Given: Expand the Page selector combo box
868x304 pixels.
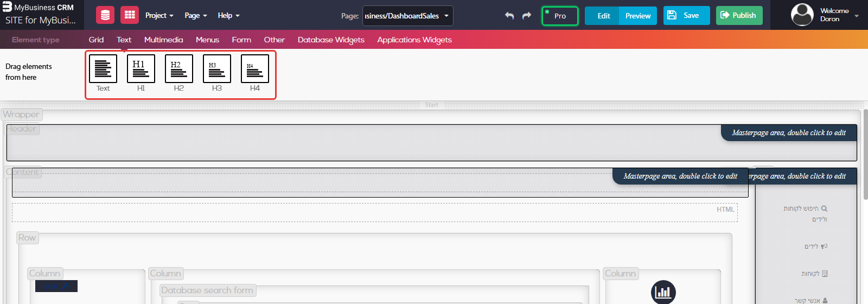Looking at the screenshot, I should click(x=408, y=16).
